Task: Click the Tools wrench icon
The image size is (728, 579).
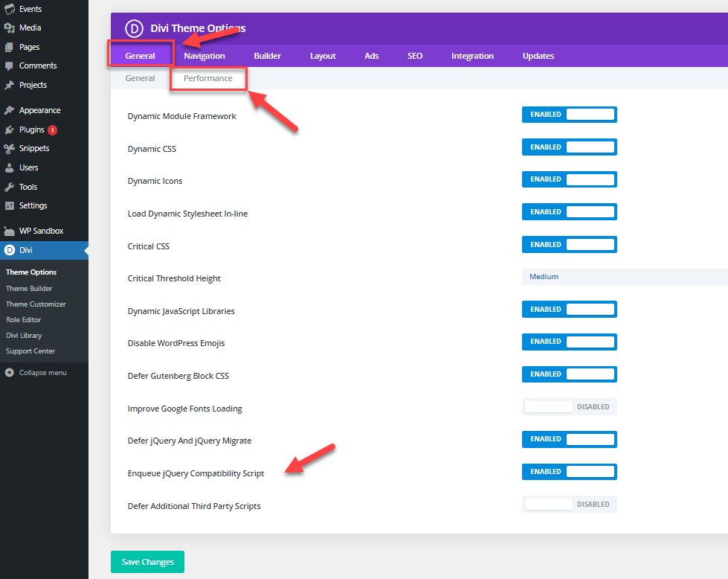Action: tap(9, 187)
